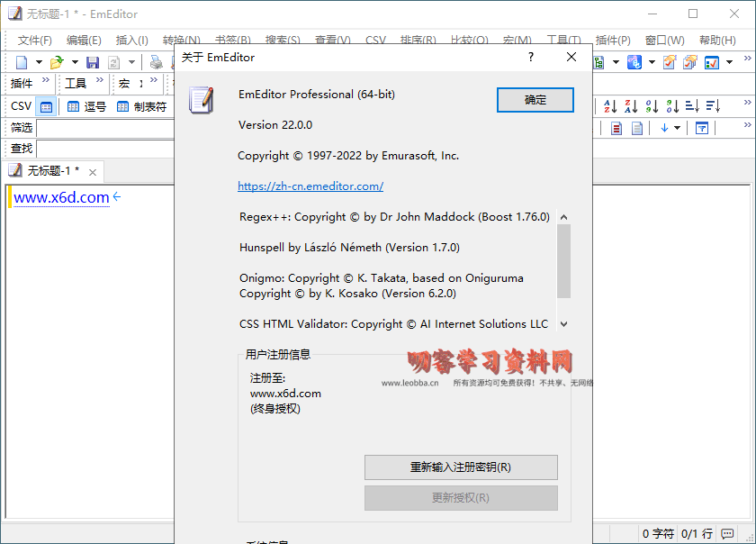Click the Reload document icon
This screenshot has width=756, height=544.
click(113, 62)
